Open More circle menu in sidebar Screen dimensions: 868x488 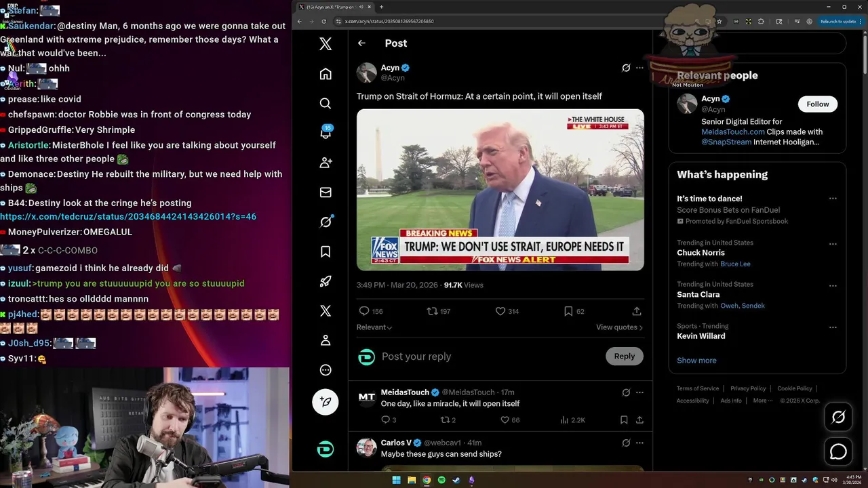click(x=325, y=370)
